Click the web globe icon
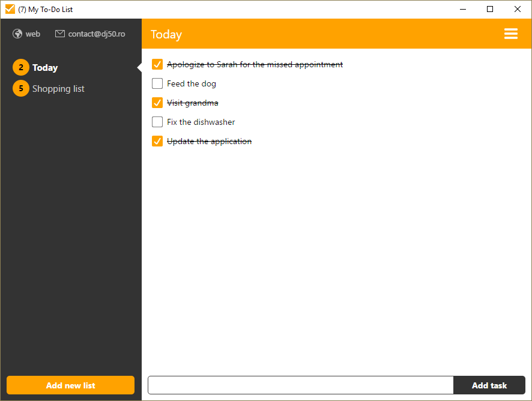The height and width of the screenshot is (401, 532). (x=17, y=34)
